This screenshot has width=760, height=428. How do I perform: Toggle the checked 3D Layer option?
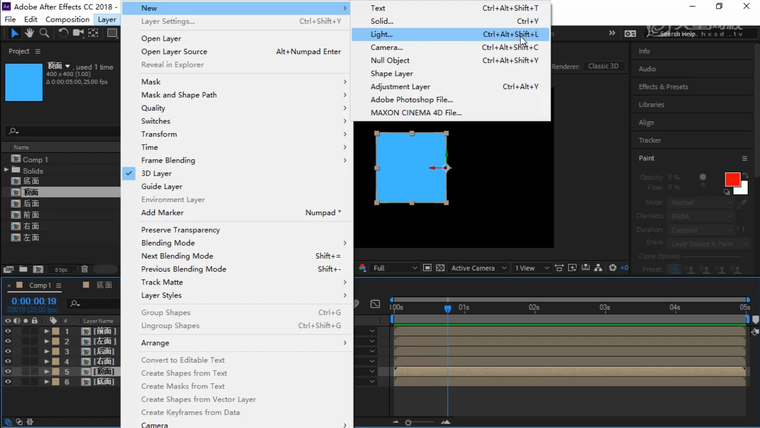156,173
